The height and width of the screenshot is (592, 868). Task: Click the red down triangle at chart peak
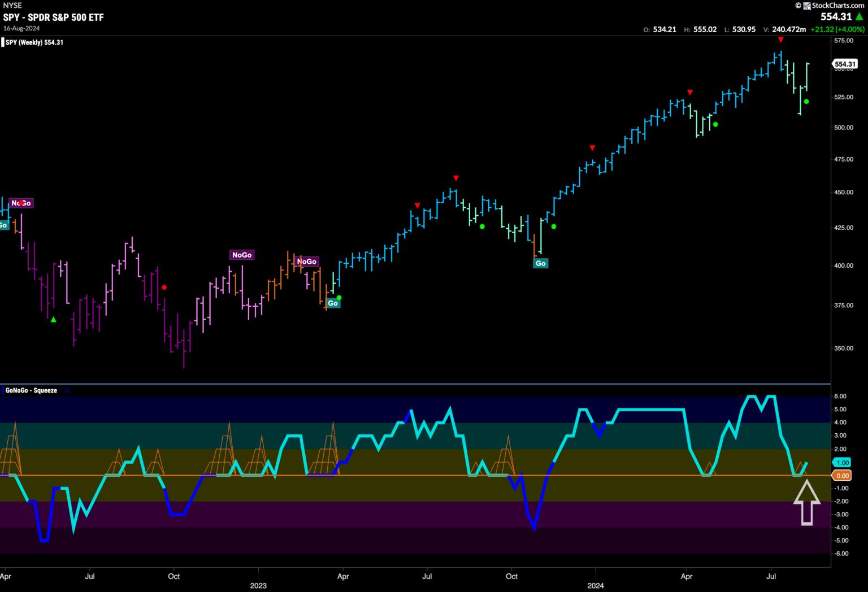tap(780, 40)
